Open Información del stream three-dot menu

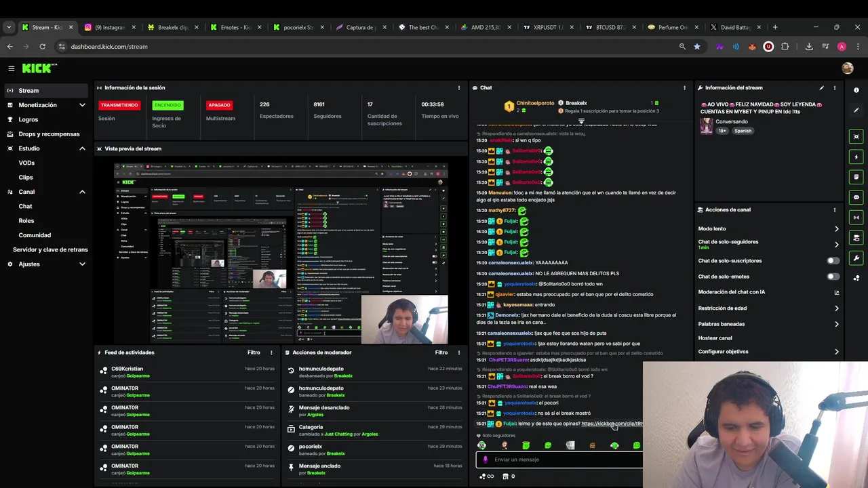[x=835, y=87]
